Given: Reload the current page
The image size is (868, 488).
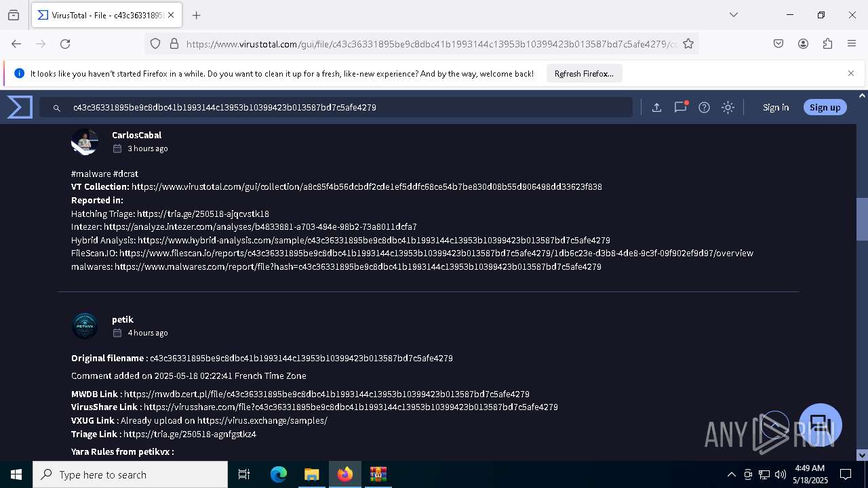Looking at the screenshot, I should (65, 43).
